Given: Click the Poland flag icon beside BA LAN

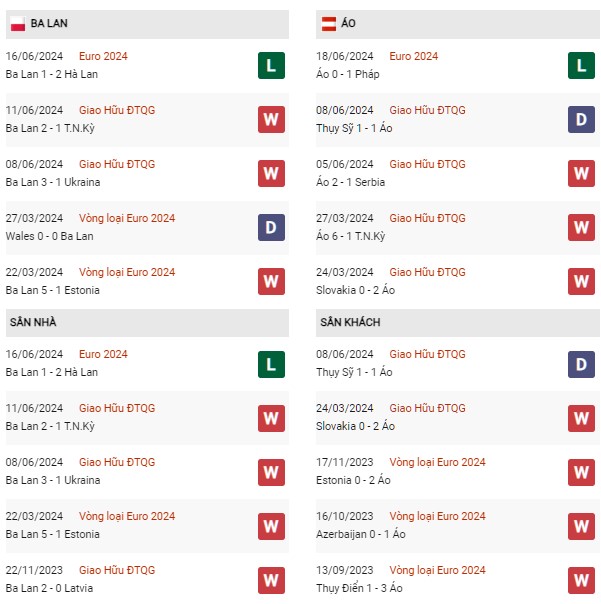Looking at the screenshot, I should pos(17,23).
